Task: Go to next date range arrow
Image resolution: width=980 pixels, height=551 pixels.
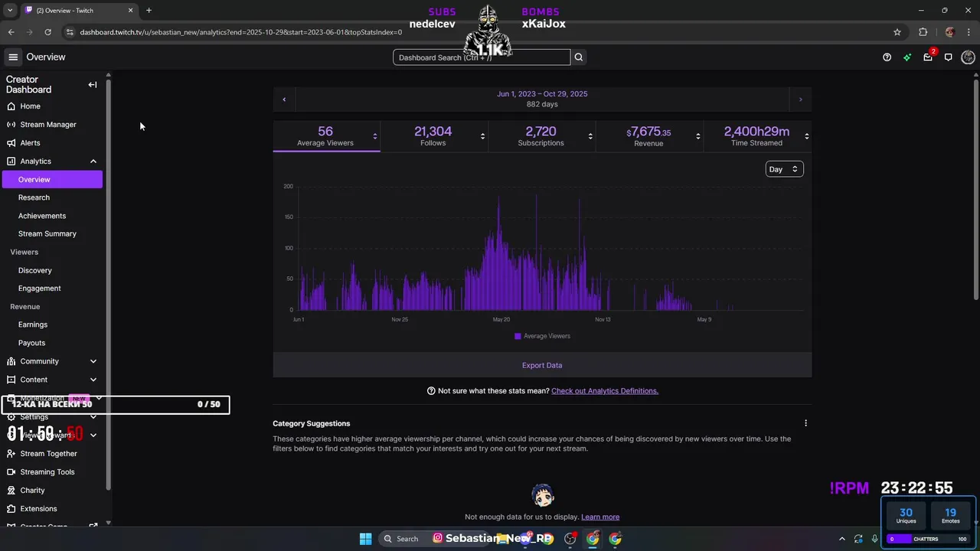Action: pyautogui.click(x=801, y=99)
